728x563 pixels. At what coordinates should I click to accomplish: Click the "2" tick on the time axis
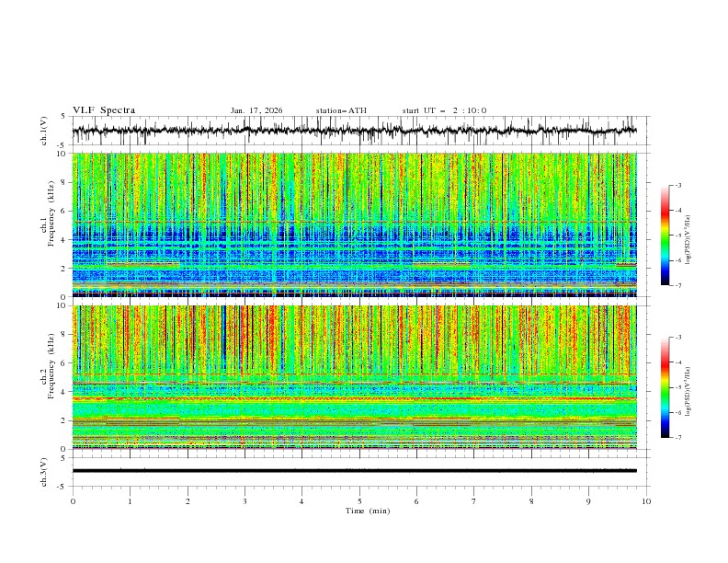188,501
